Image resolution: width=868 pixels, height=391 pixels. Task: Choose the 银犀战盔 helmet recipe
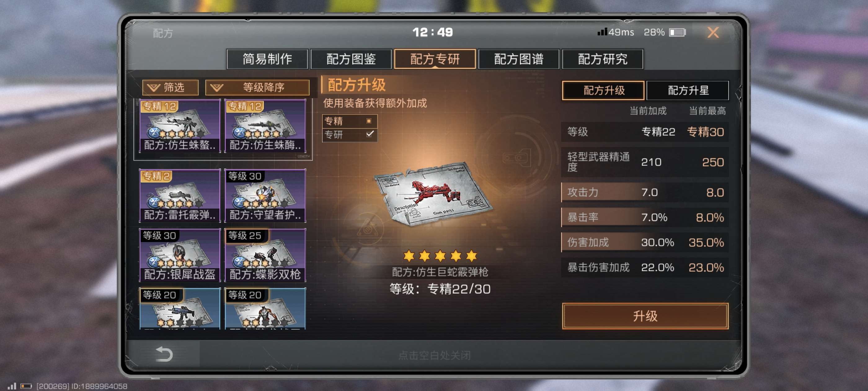pyautogui.click(x=180, y=255)
